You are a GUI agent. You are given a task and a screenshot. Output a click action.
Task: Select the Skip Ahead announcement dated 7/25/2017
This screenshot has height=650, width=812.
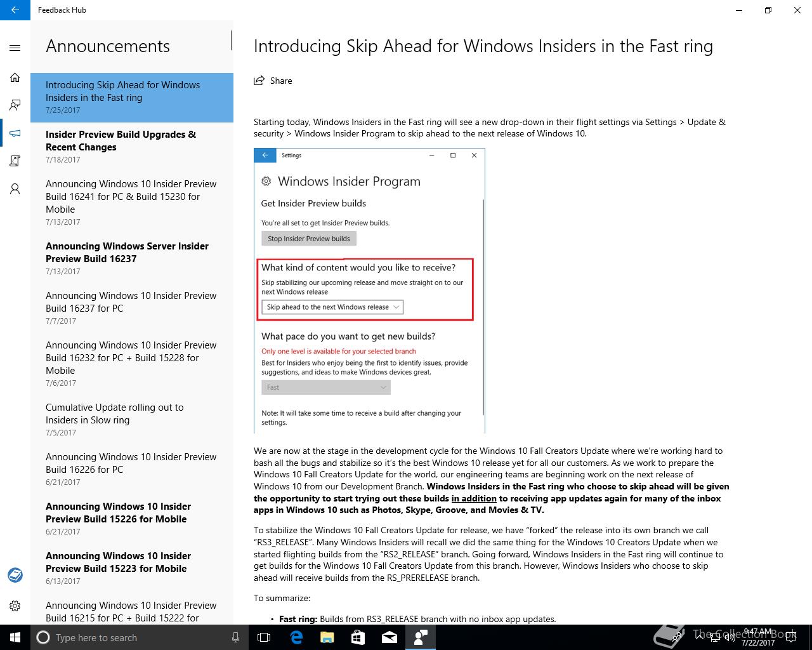click(x=132, y=98)
